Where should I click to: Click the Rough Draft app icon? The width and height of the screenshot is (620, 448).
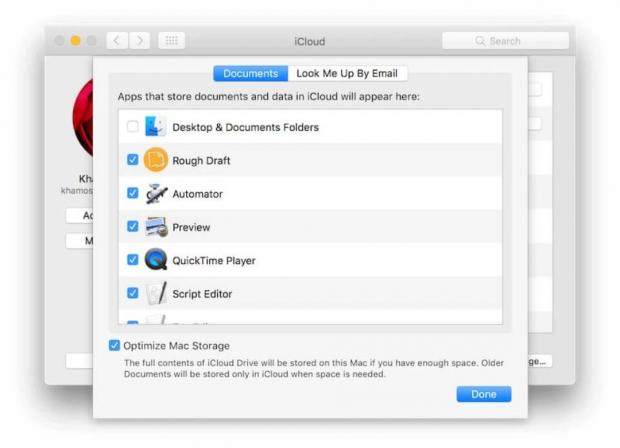[155, 160]
